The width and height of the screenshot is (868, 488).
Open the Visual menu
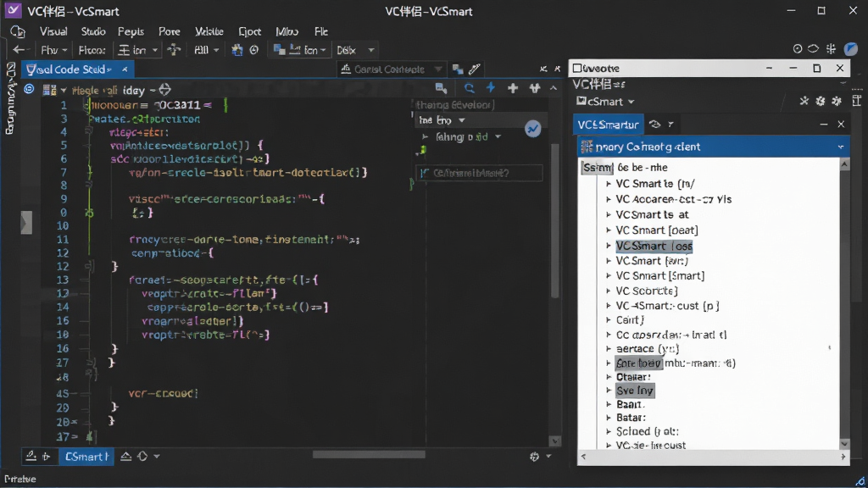tap(53, 31)
